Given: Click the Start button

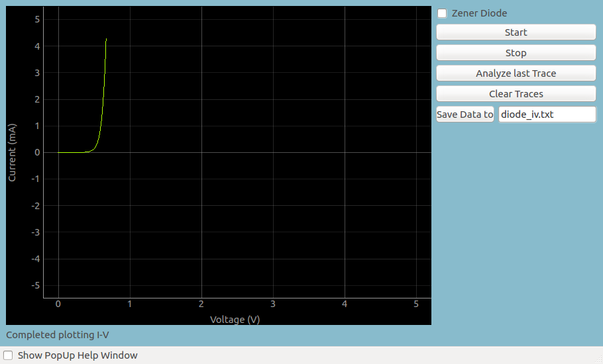Looking at the screenshot, I should click(x=516, y=32).
